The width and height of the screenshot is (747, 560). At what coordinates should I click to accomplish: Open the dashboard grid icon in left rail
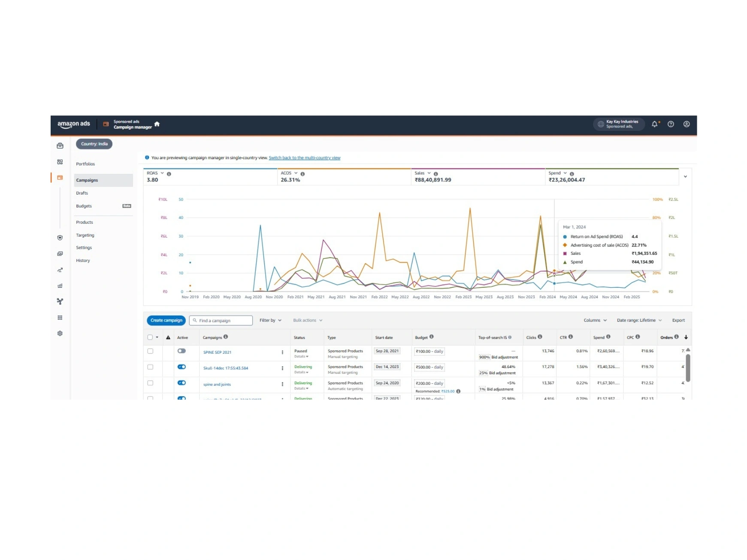pos(60,162)
